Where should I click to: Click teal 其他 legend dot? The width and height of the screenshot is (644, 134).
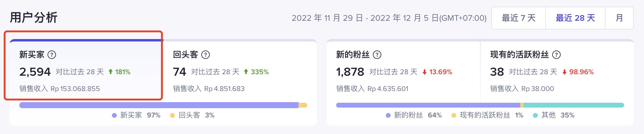point(535,115)
